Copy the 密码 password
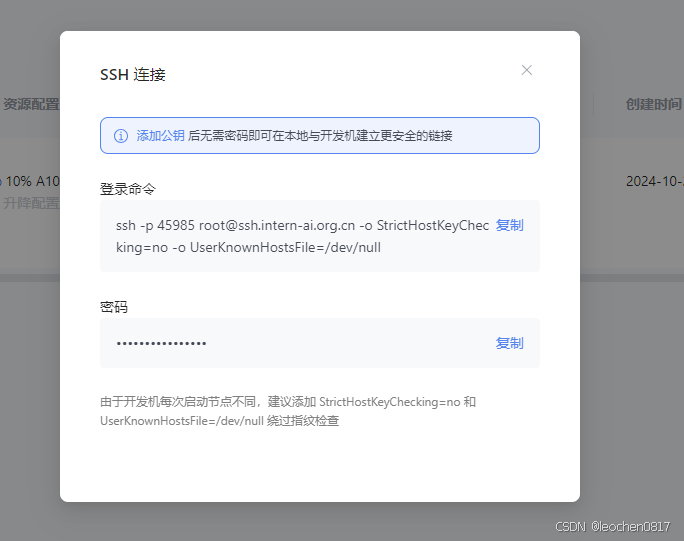 point(510,343)
